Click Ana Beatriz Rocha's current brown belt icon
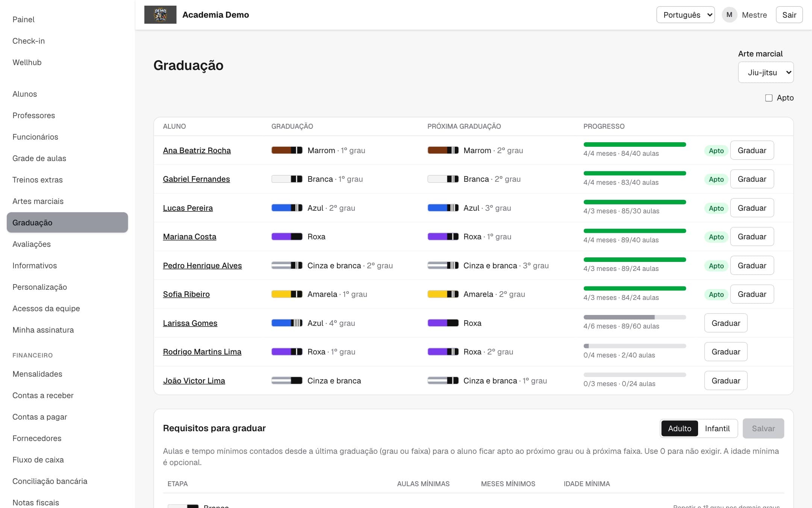Image resolution: width=812 pixels, height=508 pixels. tap(287, 150)
